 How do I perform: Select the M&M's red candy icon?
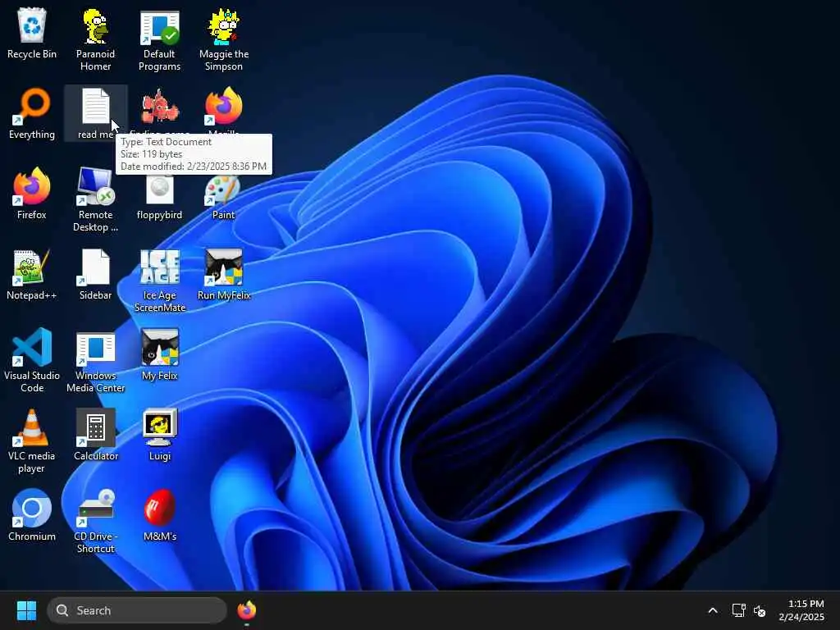coord(160,516)
